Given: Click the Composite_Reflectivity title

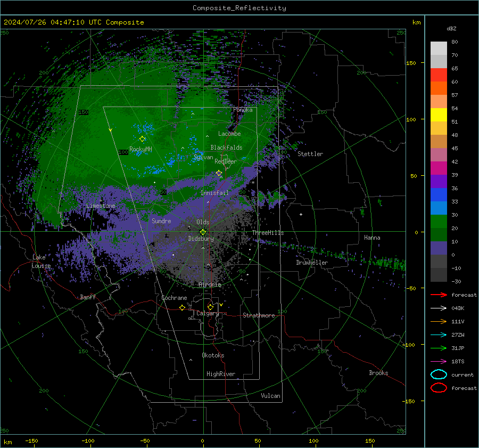Looking at the screenshot, I should (x=240, y=8).
